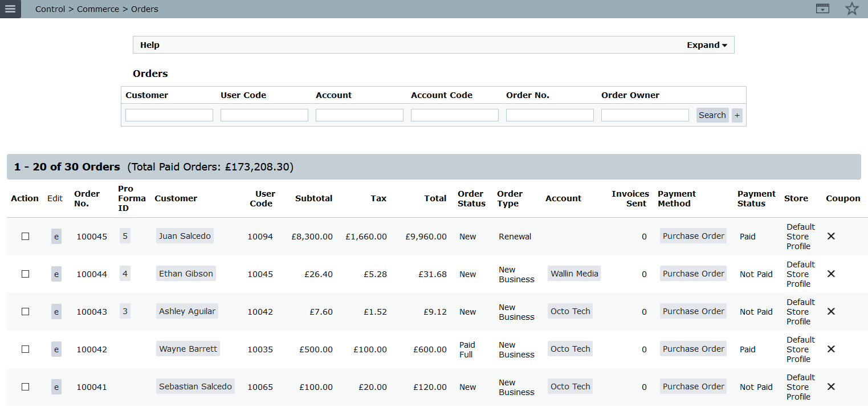
Task: Edit order 100045 with e button
Action: point(56,237)
